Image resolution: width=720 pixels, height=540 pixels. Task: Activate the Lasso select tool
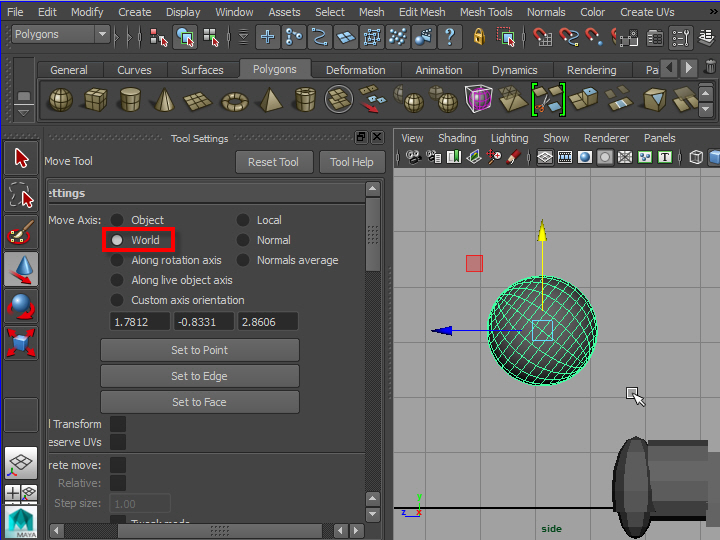coord(21,195)
